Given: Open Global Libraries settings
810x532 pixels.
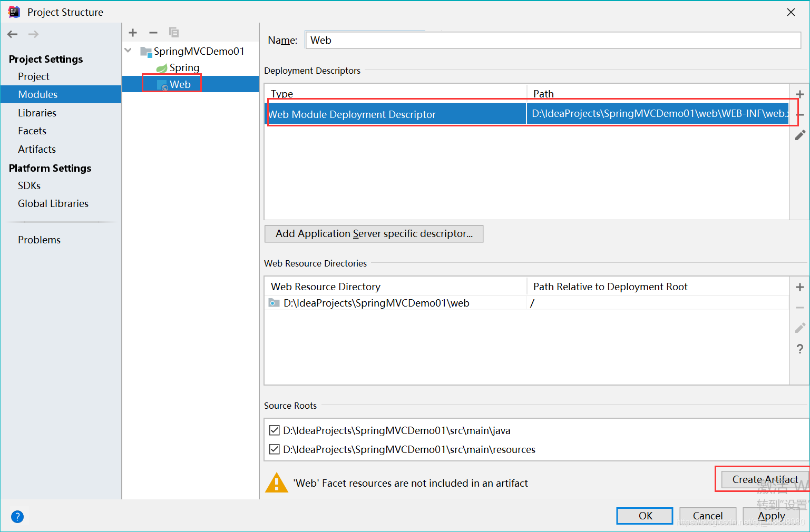Looking at the screenshot, I should [53, 203].
